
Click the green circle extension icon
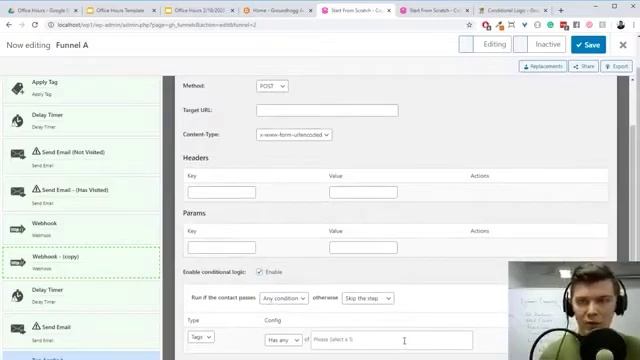(x=550, y=25)
